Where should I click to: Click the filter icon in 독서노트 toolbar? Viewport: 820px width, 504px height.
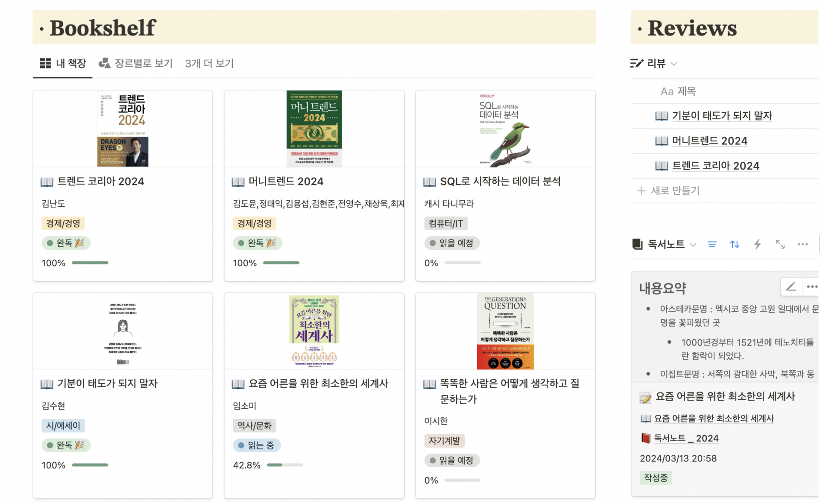click(712, 244)
